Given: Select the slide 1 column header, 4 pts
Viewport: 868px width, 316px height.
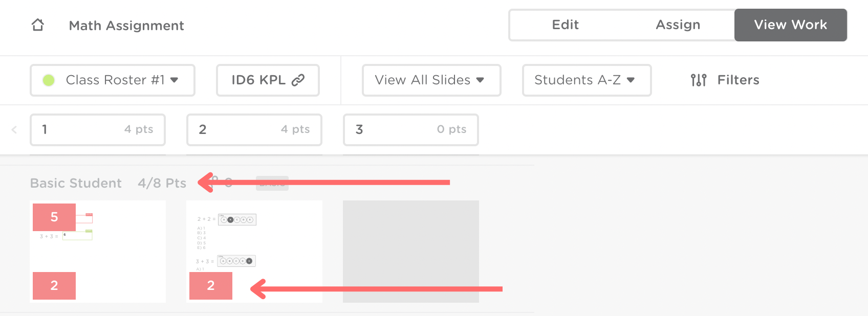Looking at the screenshot, I should 98,130.
